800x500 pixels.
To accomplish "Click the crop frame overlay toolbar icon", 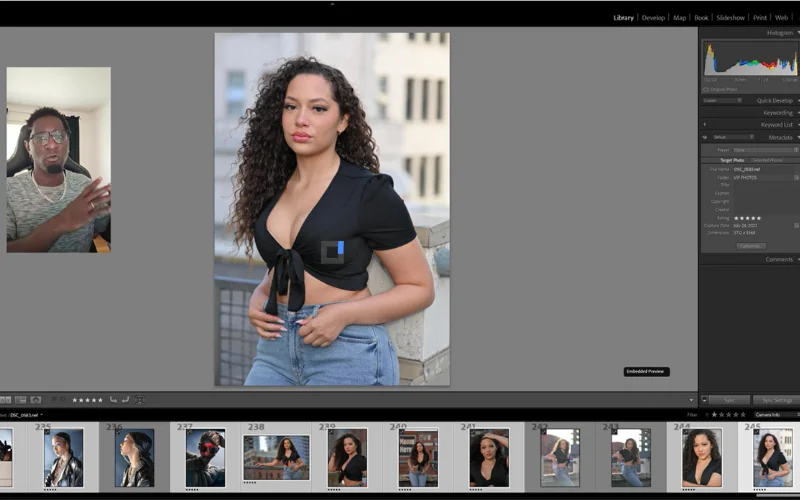I will tap(139, 400).
